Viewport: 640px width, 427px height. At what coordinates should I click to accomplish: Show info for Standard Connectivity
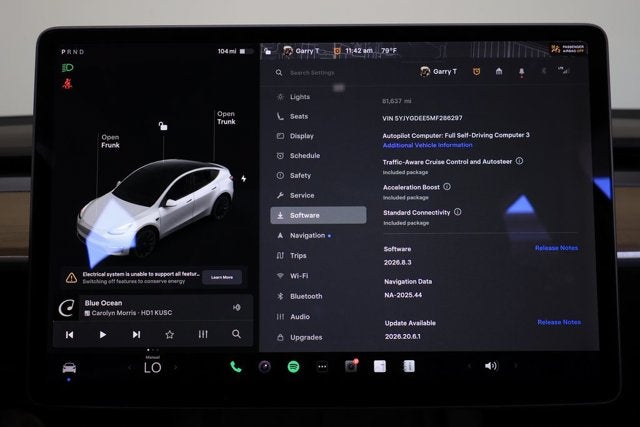click(x=458, y=212)
